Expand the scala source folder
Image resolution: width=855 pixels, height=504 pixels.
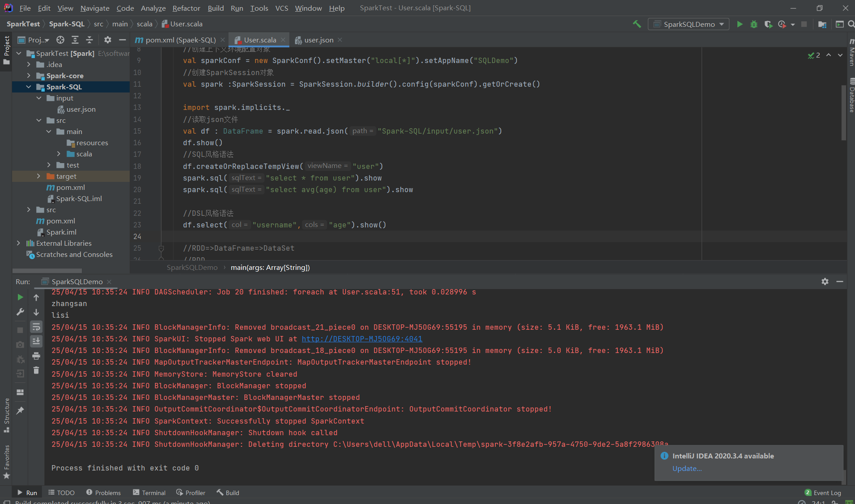(59, 154)
